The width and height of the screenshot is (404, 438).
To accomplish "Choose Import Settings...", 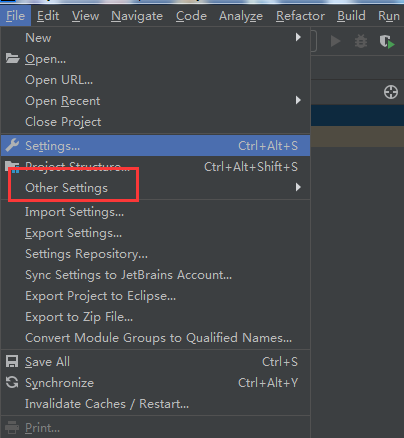I will pos(155,212).
